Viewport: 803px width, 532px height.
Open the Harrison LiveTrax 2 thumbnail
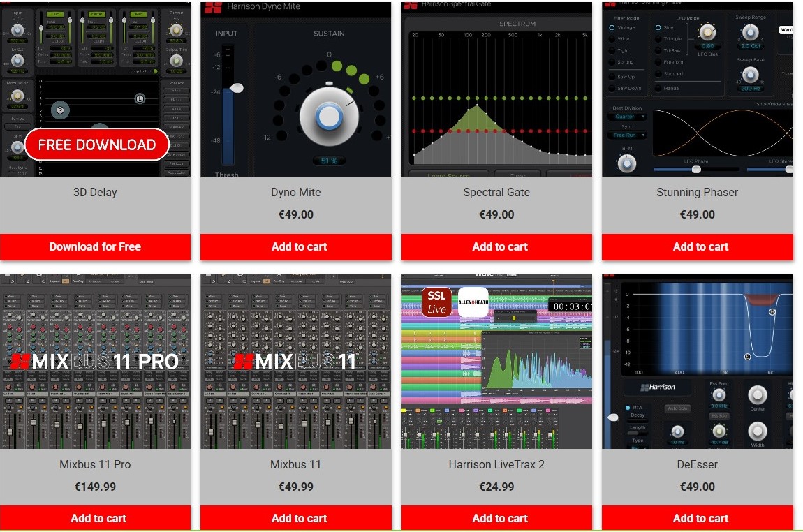click(x=496, y=362)
